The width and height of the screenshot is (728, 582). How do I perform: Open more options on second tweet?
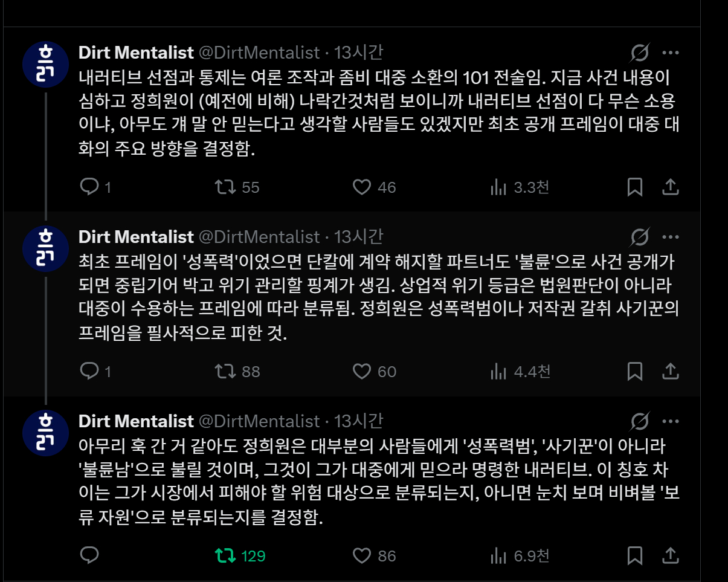coord(671,237)
